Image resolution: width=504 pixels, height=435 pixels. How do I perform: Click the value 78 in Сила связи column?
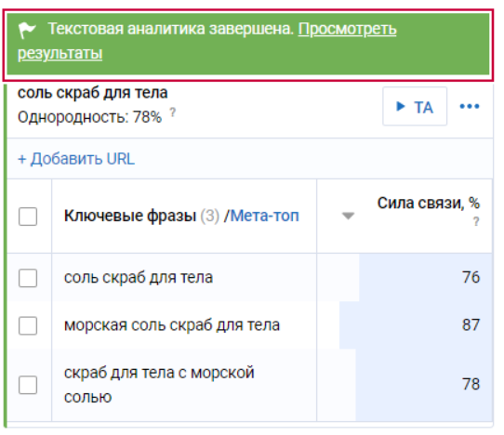[471, 384]
